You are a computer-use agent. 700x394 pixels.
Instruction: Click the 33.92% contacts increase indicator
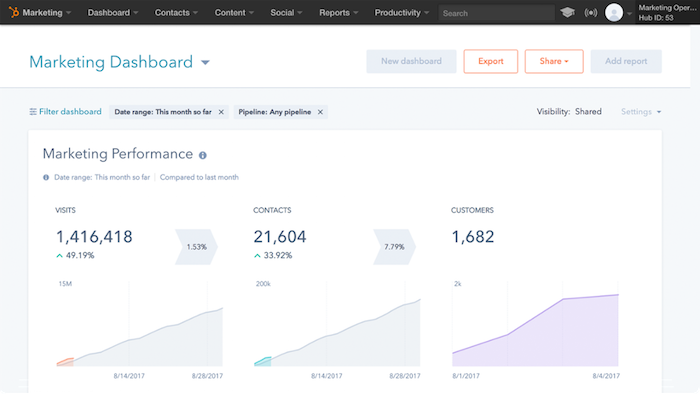273,256
